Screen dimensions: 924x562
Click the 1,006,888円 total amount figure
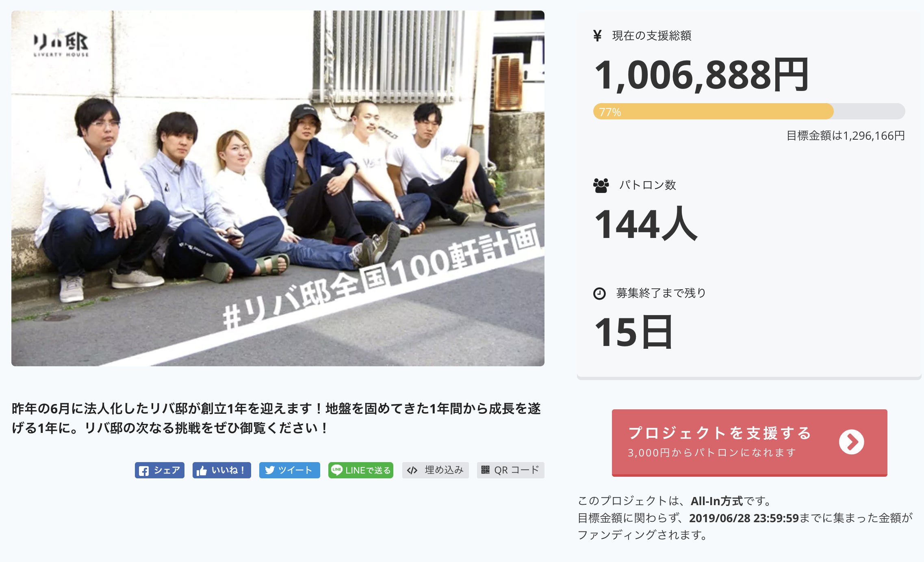(x=701, y=76)
